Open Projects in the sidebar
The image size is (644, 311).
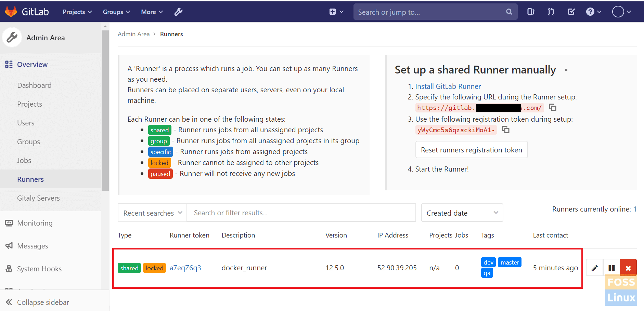[x=29, y=104]
